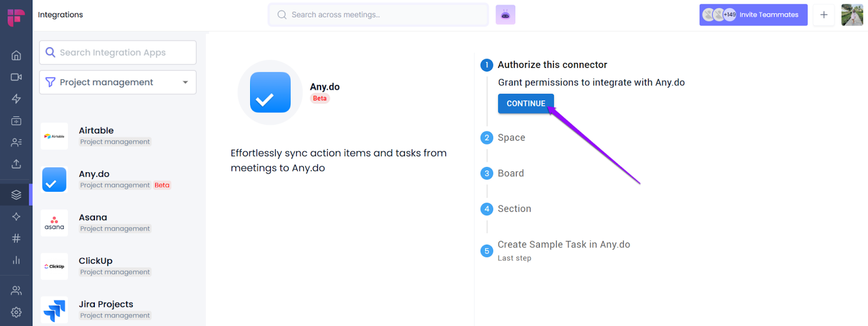Select Any.do in the integrations list
Viewport: 868px width, 326px height.
(x=118, y=179)
